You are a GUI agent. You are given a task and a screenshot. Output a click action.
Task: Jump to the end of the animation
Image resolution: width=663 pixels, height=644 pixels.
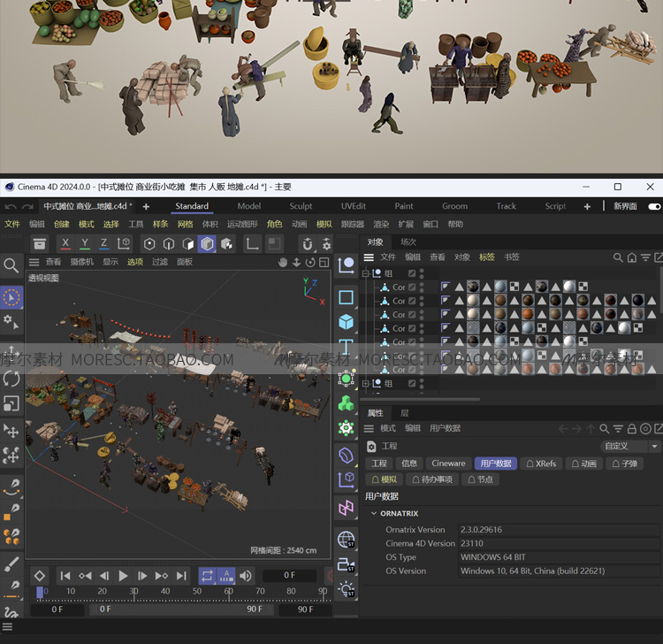[181, 576]
